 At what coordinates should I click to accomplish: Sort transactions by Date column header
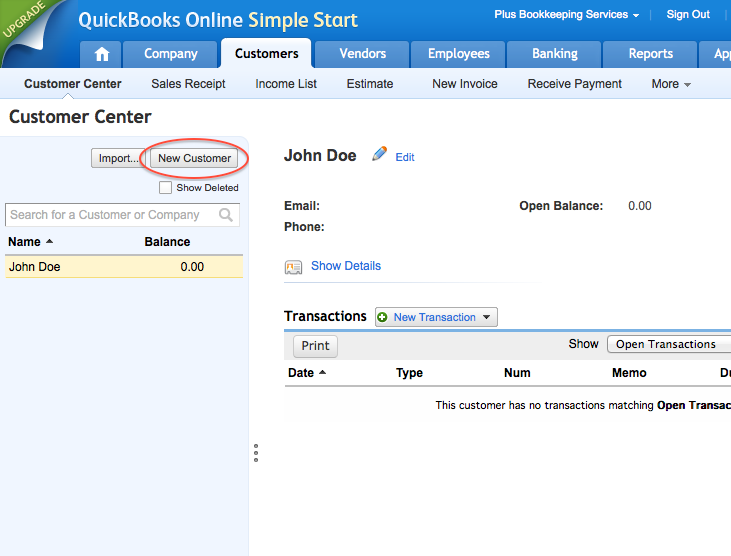[301, 373]
